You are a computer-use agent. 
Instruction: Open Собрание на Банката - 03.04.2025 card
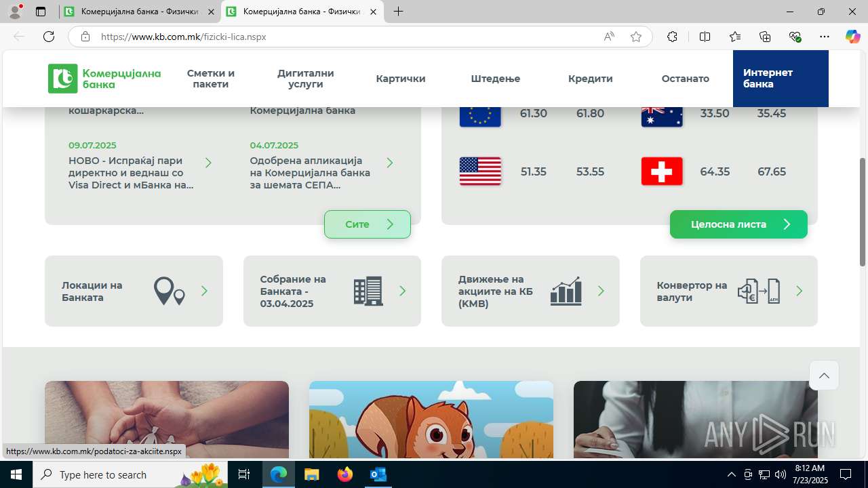click(x=332, y=291)
